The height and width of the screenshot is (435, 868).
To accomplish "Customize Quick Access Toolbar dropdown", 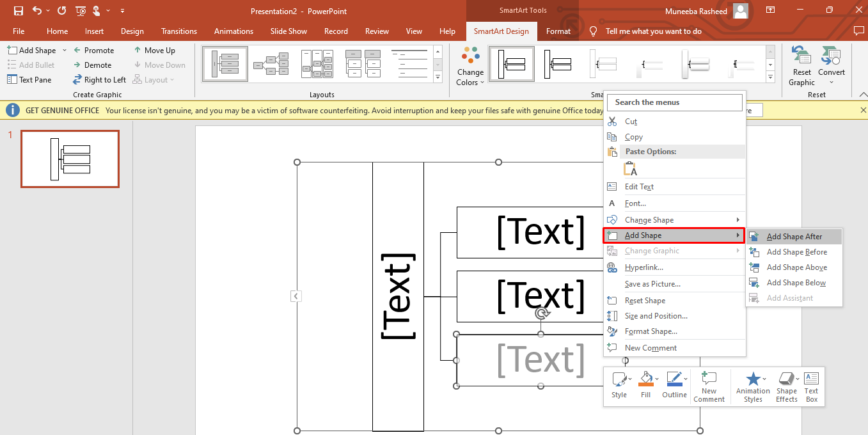I will pos(122,10).
